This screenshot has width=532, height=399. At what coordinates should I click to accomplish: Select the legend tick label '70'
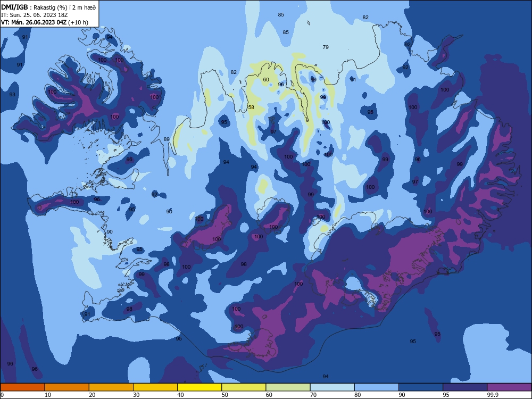pos(313,395)
